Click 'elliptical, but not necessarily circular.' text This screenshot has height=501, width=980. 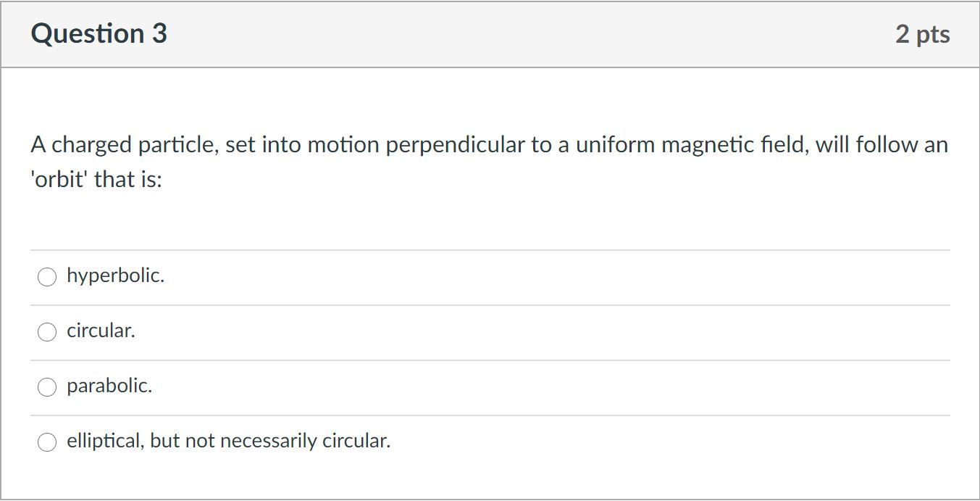click(x=228, y=441)
